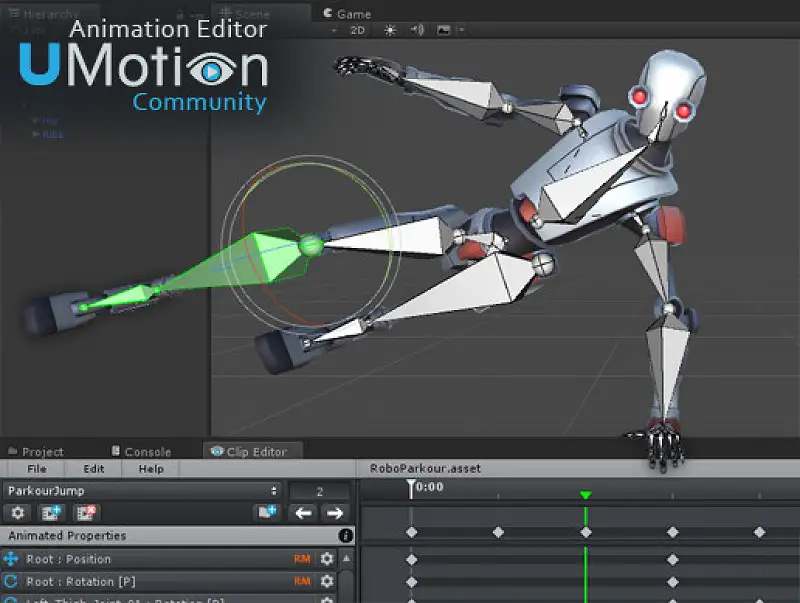Switch to the Console tab
This screenshot has width=800, height=603.
click(141, 451)
